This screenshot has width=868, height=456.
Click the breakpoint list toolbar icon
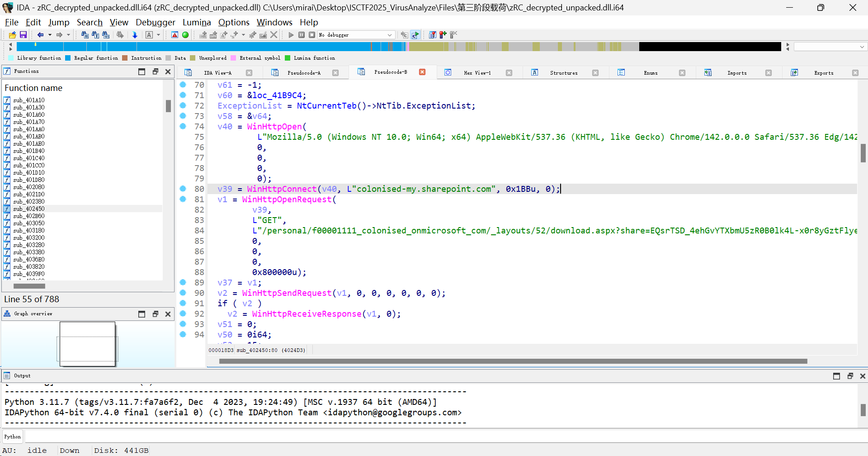click(433, 35)
